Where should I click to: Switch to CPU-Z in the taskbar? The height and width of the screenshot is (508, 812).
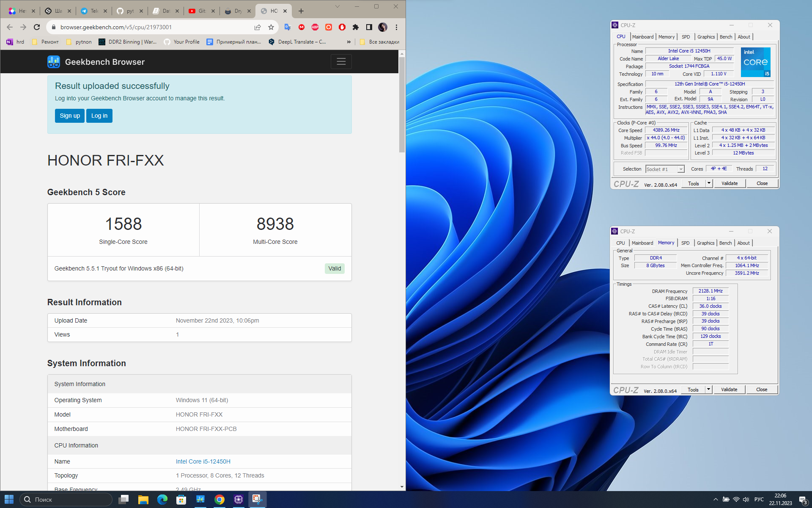point(239,500)
